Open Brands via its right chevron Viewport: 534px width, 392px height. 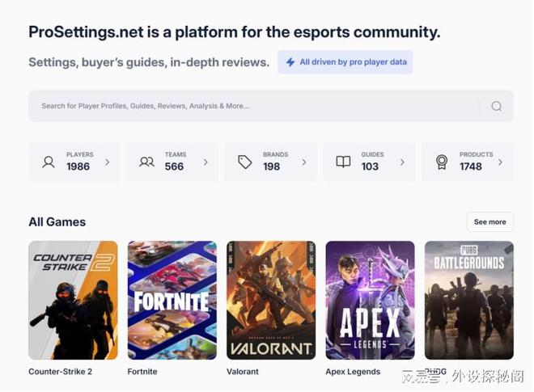(x=304, y=162)
